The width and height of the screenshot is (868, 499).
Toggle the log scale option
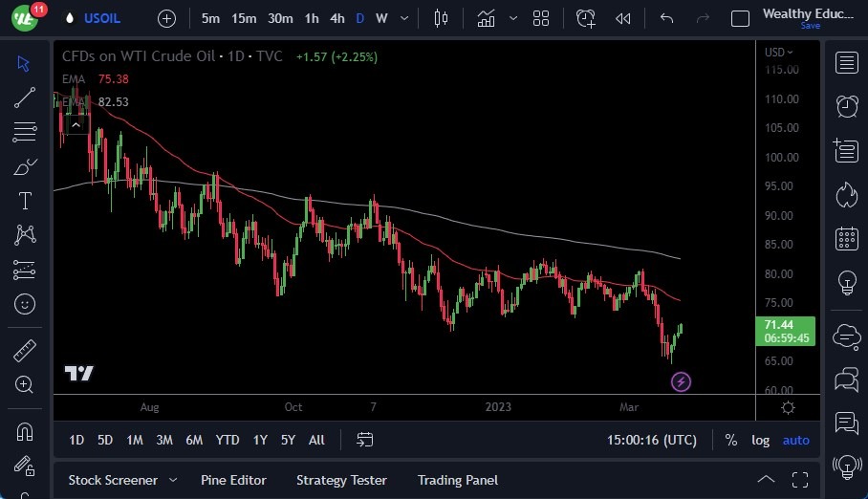point(761,440)
